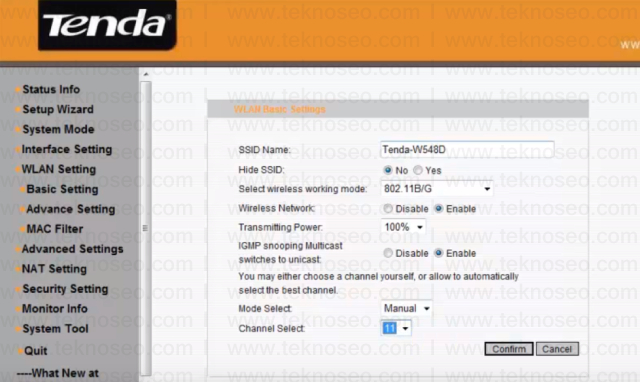Screen dimensions: 640x382
Task: Expand WLAN Setting menu
Action: pyautogui.click(x=59, y=169)
